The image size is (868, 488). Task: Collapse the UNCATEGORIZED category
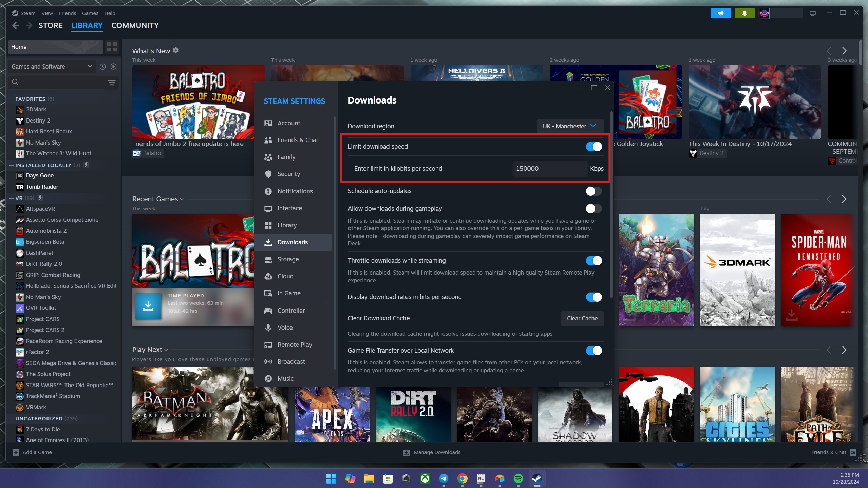(x=12, y=419)
